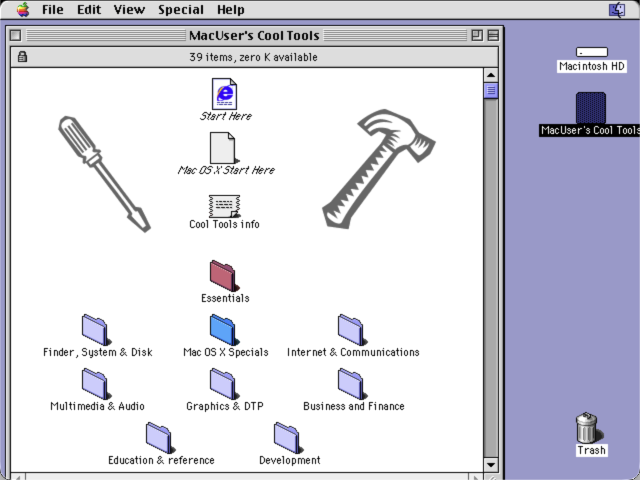Select the Internet & Communications folder
The height and width of the screenshot is (480, 640).
pyautogui.click(x=352, y=330)
